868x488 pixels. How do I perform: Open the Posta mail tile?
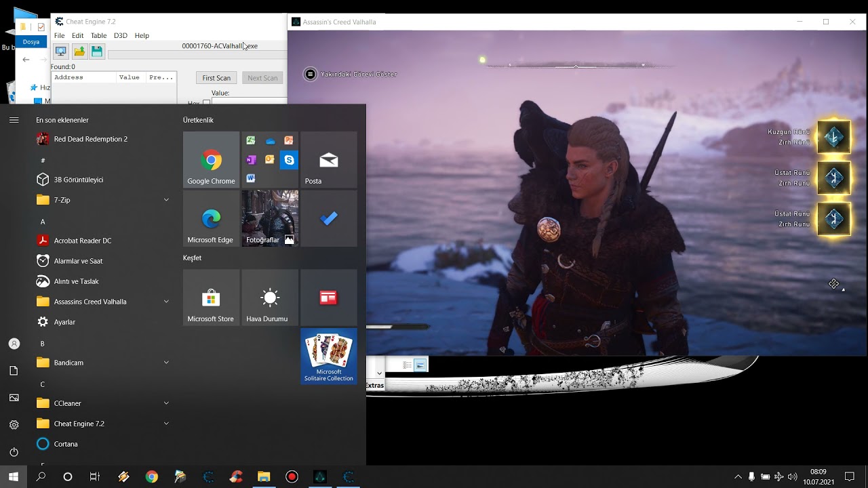(x=328, y=159)
